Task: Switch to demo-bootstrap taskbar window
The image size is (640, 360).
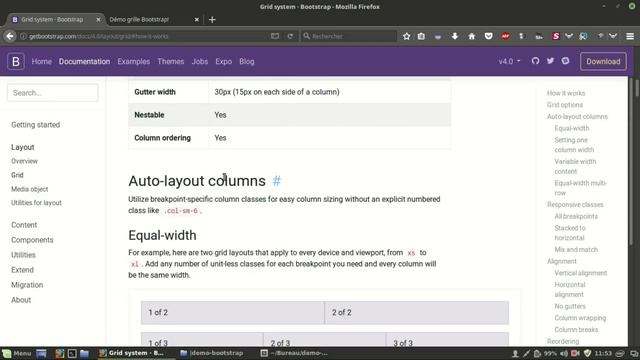Action: [212, 353]
